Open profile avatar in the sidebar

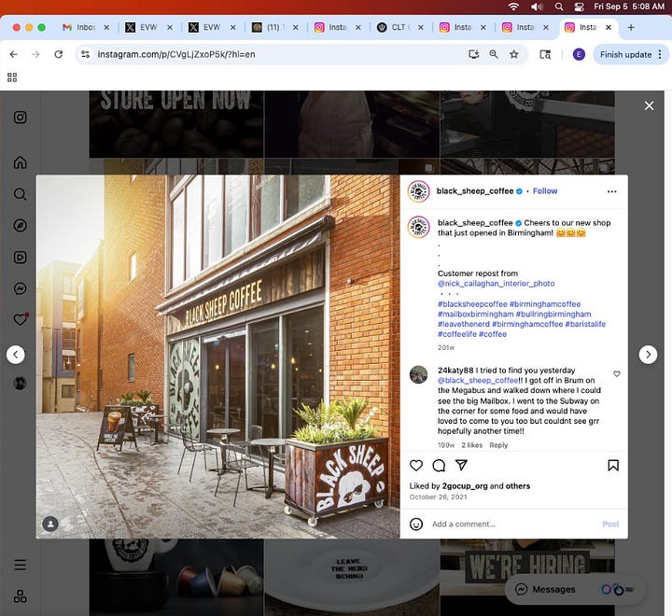coord(21,383)
